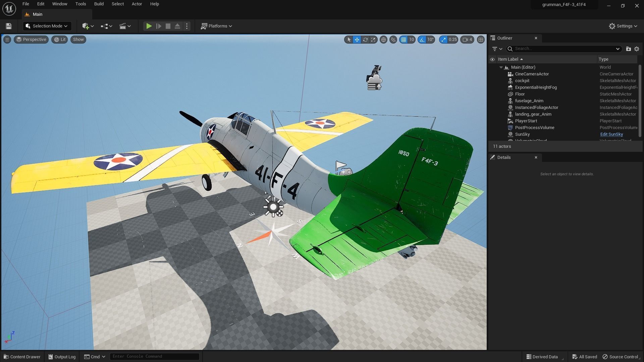Open the Build menu
Viewport: 644px width, 362px height.
(99, 4)
